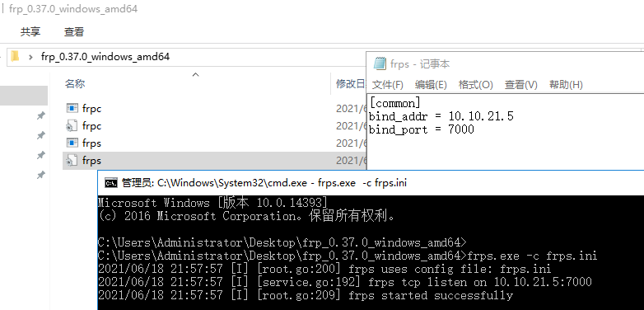This screenshot has height=310, width=644.
Task: Select the frps application file icon
Action: 72,143
